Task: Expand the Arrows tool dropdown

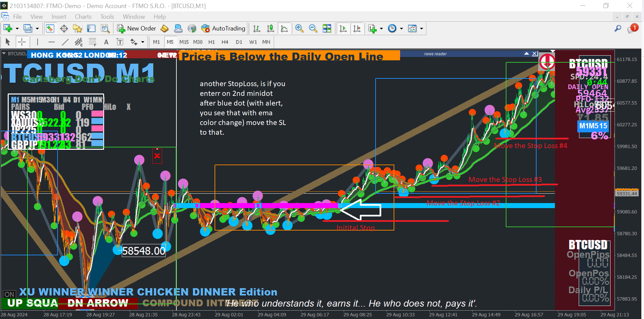Action: [143, 42]
